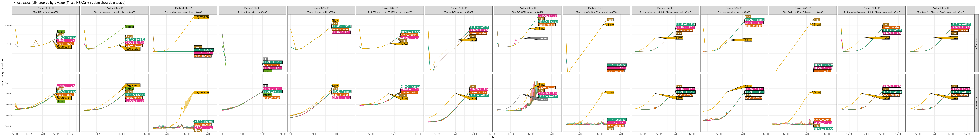Click 'shallow regression fixed in #4440' header

coord(183,12)
